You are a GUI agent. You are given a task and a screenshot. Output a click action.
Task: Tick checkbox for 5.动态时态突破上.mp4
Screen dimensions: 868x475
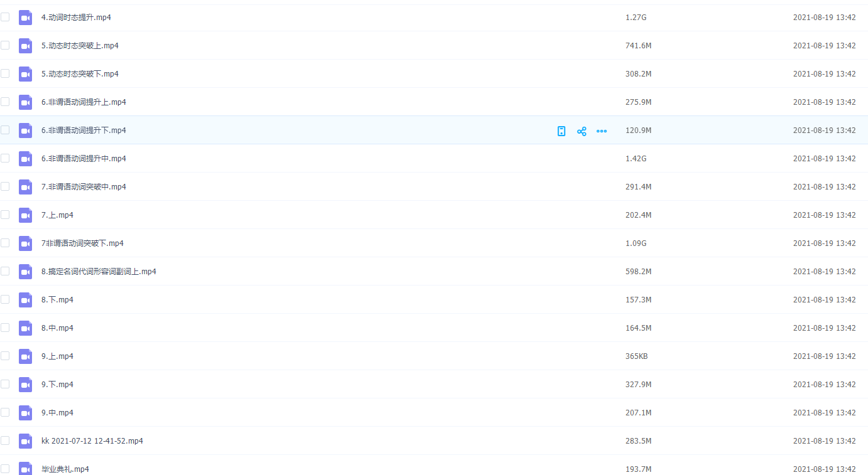point(5,45)
